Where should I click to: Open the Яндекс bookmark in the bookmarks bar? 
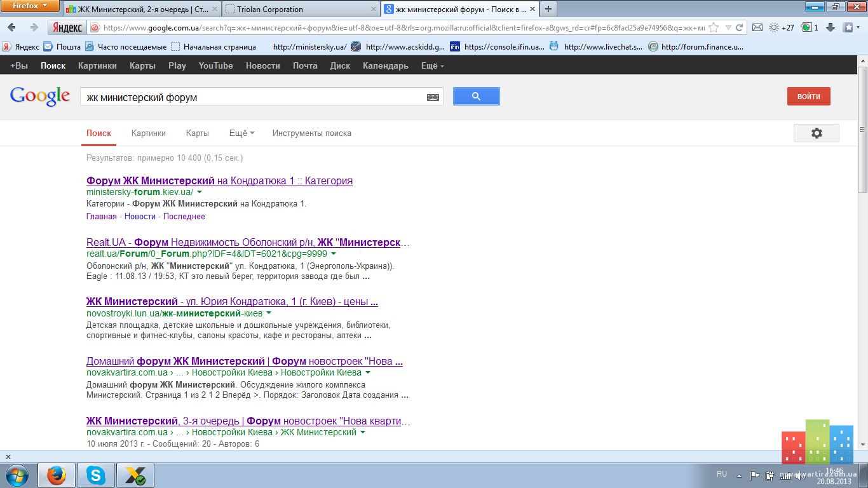pyautogui.click(x=20, y=46)
